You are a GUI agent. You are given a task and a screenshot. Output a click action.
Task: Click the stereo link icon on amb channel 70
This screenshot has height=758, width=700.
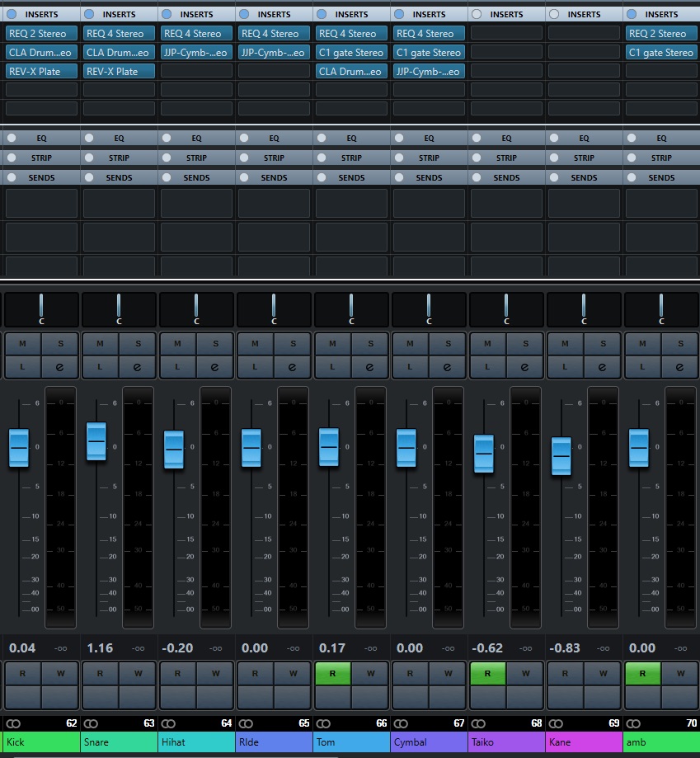(633, 723)
